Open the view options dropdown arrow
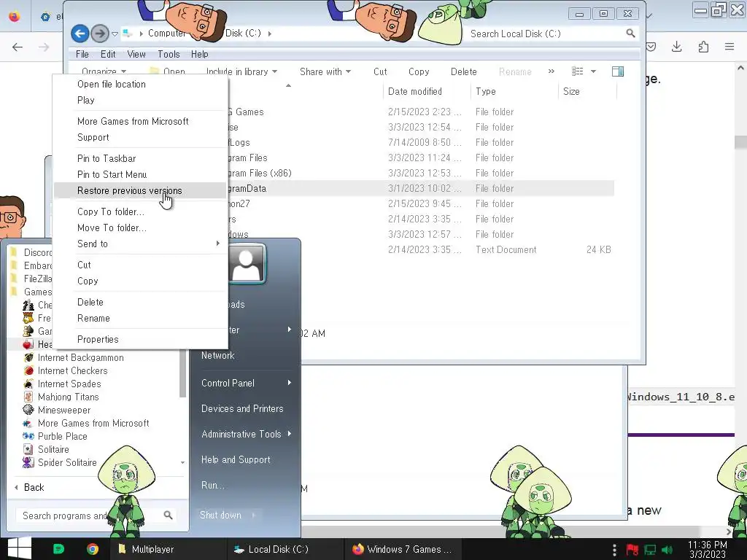747x560 pixels. (593, 71)
